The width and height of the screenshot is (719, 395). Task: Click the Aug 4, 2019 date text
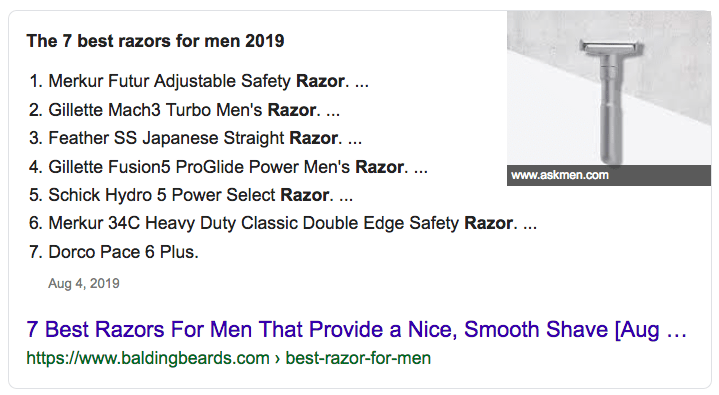click(83, 284)
